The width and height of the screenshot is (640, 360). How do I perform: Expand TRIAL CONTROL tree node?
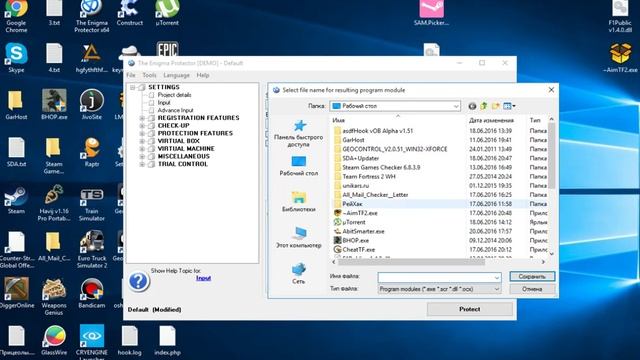(x=142, y=164)
